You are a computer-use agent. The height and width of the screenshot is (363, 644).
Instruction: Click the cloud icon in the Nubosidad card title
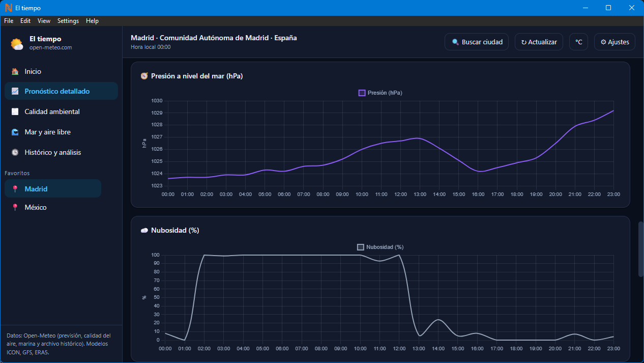coord(144,230)
